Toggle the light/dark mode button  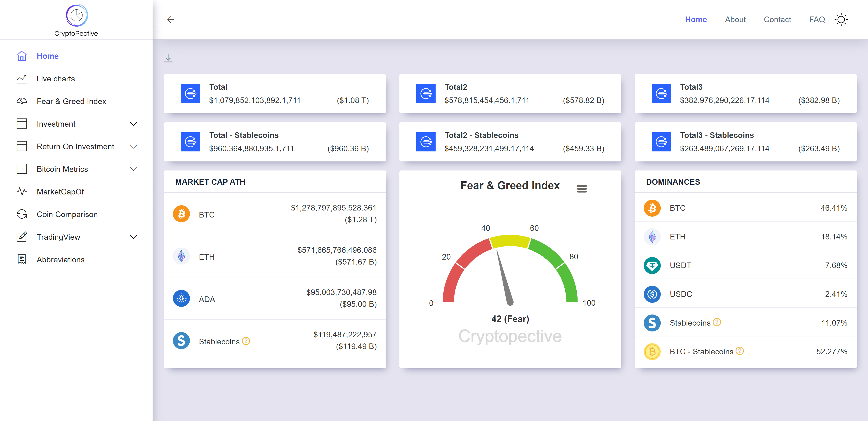pyautogui.click(x=841, y=19)
